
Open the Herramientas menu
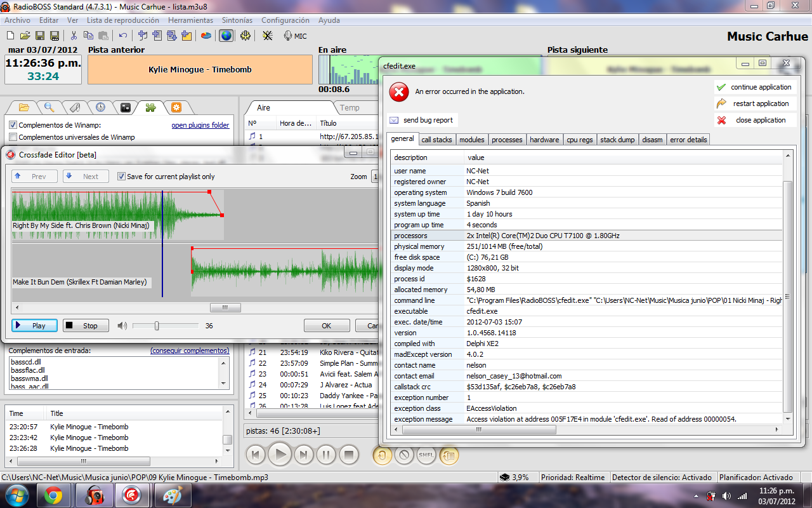(x=190, y=20)
